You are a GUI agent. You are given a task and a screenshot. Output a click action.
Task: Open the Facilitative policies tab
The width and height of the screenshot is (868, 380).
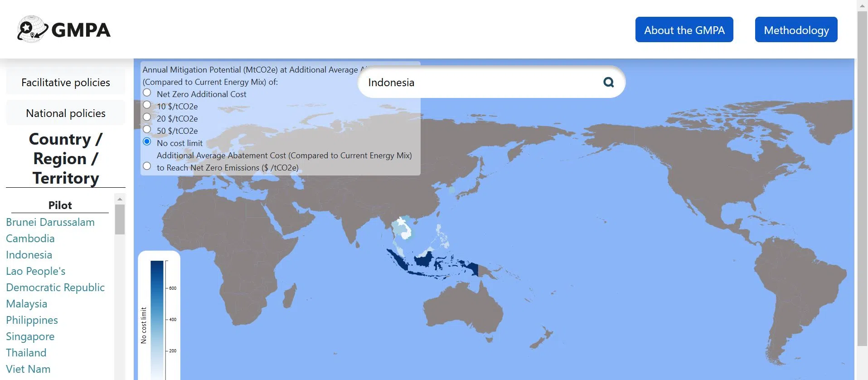[66, 83]
